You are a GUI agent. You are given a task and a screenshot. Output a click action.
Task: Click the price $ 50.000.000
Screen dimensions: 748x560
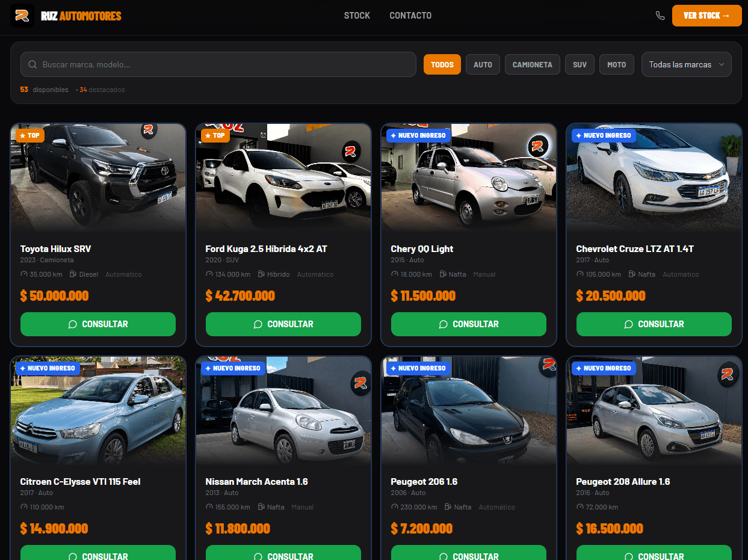click(x=54, y=296)
